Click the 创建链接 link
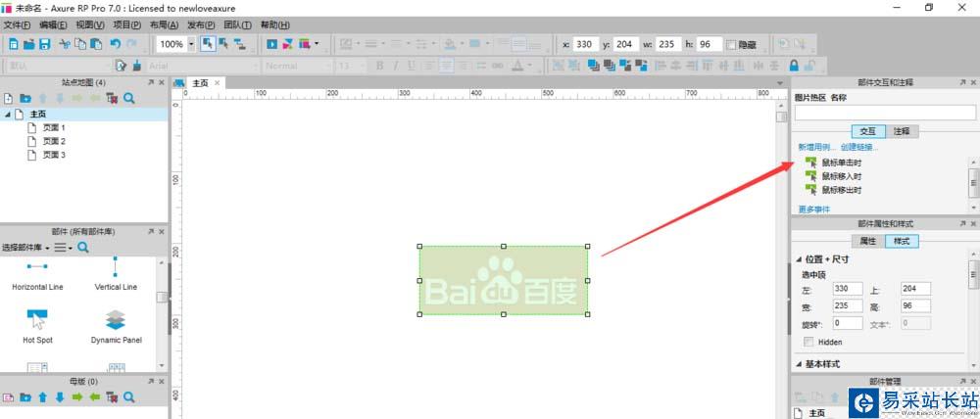The height and width of the screenshot is (419, 980). click(859, 148)
